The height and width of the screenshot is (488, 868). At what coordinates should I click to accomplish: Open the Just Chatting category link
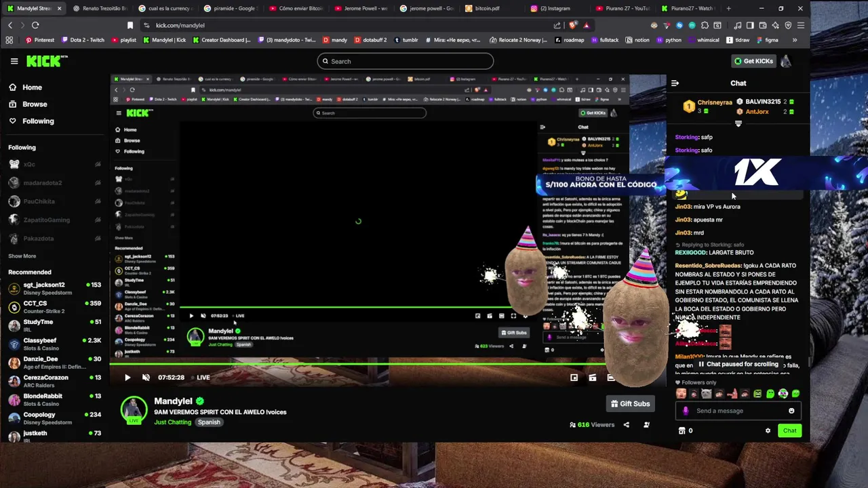(173, 422)
